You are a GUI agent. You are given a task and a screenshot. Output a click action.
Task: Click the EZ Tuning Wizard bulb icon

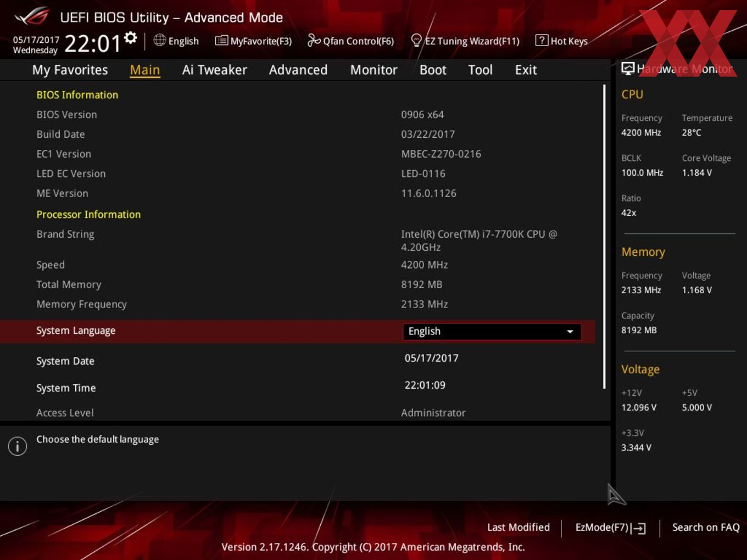click(416, 41)
